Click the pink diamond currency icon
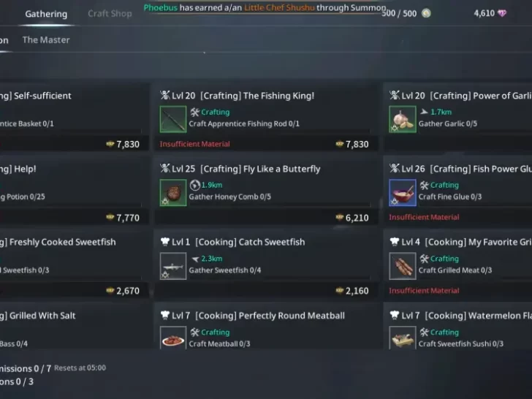532x399 pixels. [502, 13]
